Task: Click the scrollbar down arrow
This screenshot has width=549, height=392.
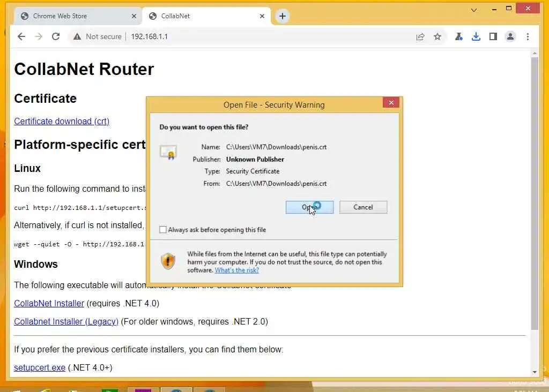Action: tap(535, 372)
